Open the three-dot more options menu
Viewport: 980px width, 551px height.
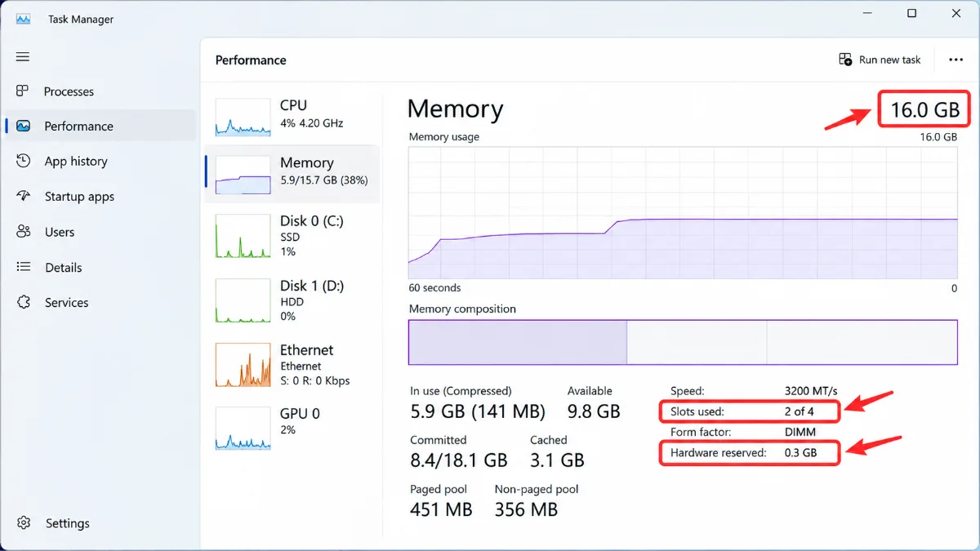point(955,60)
